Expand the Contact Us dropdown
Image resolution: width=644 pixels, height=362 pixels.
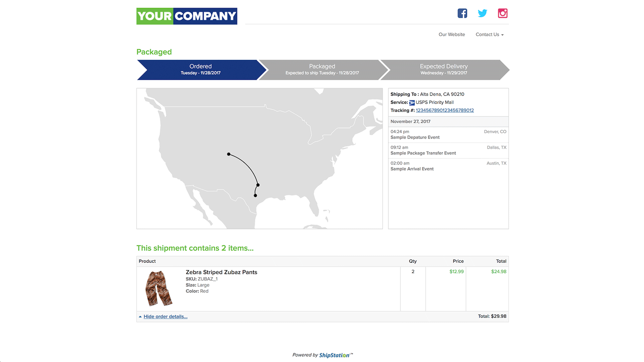[489, 35]
